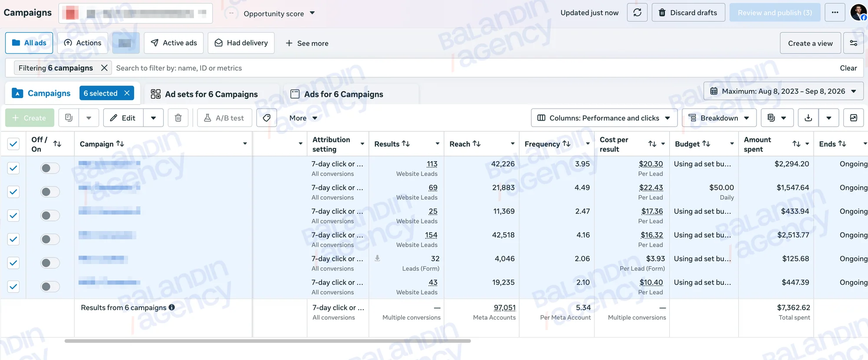The image size is (868, 360).
Task: Click the duplicate campaigns icon
Action: (x=69, y=118)
